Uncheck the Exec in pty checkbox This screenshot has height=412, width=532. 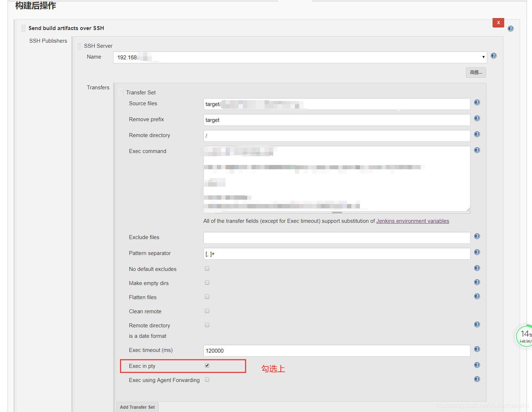(207, 365)
